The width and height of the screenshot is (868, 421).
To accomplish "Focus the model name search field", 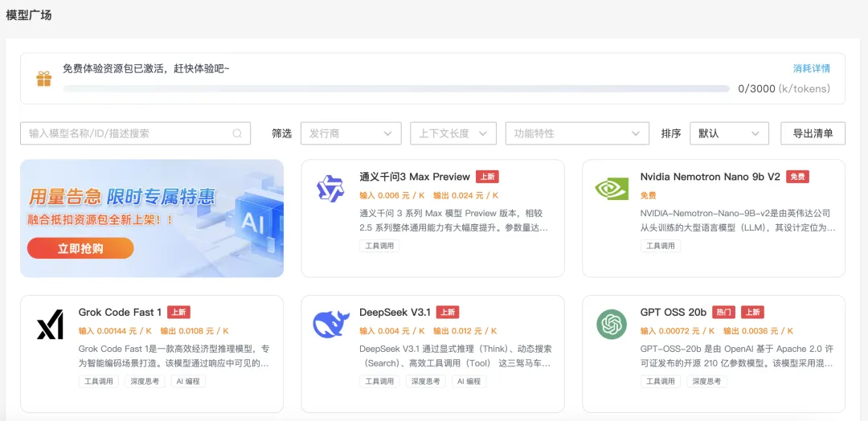I will tap(129, 133).
